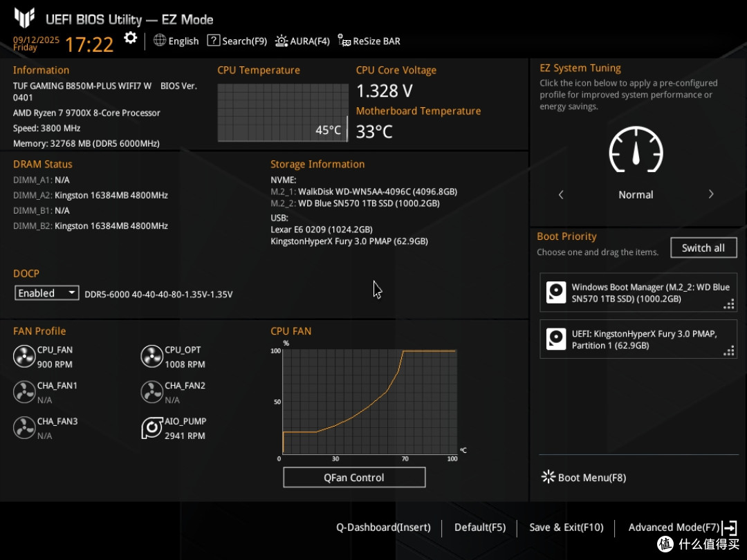Switch to previous tuning profile arrow
The image size is (747, 560).
(561, 194)
